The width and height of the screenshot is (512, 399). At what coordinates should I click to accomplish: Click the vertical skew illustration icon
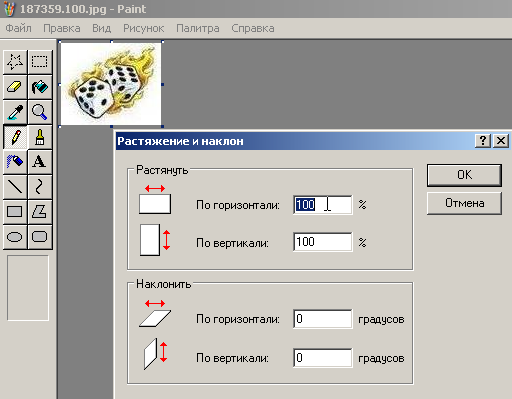pos(155,354)
